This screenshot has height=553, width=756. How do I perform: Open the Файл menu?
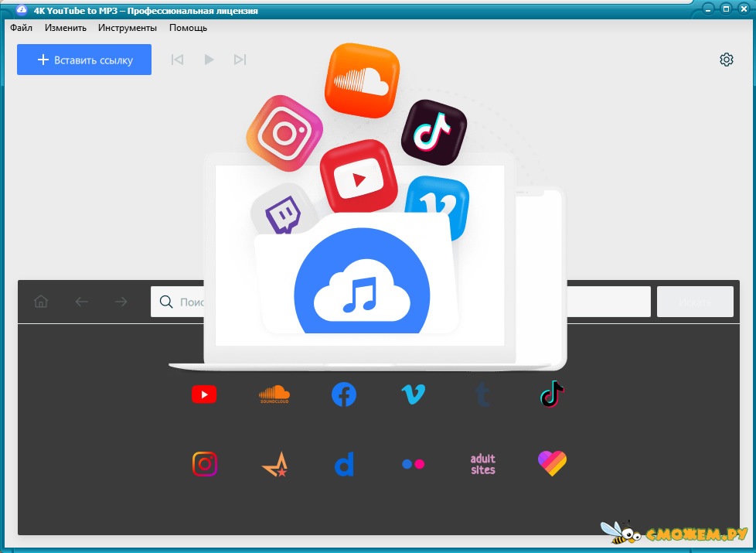(21, 28)
